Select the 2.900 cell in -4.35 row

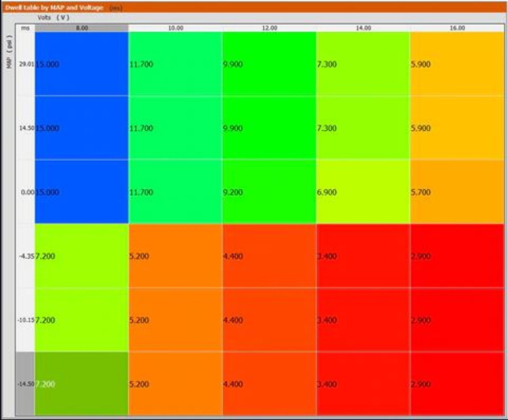tap(457, 256)
